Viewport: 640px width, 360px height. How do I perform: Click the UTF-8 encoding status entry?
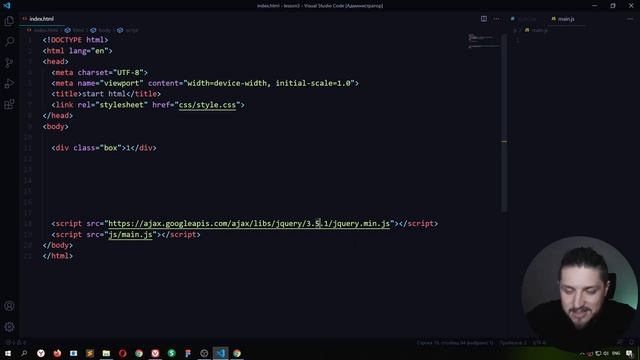tap(539, 343)
